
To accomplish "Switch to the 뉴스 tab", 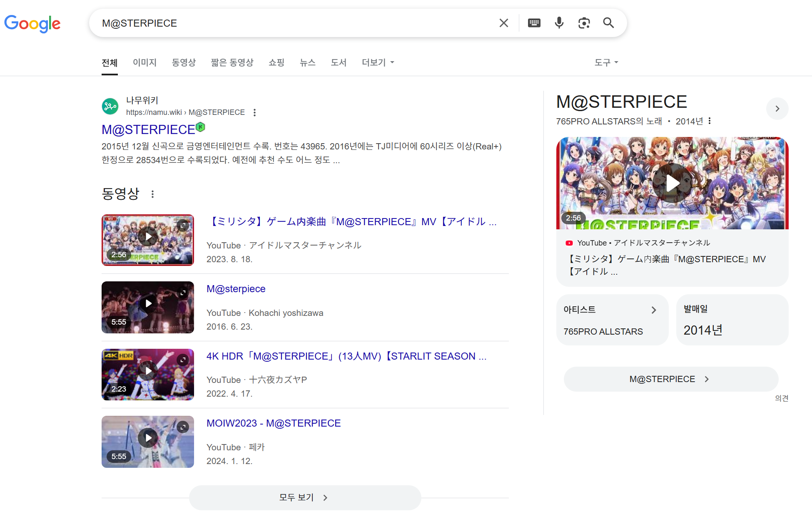I will click(308, 62).
